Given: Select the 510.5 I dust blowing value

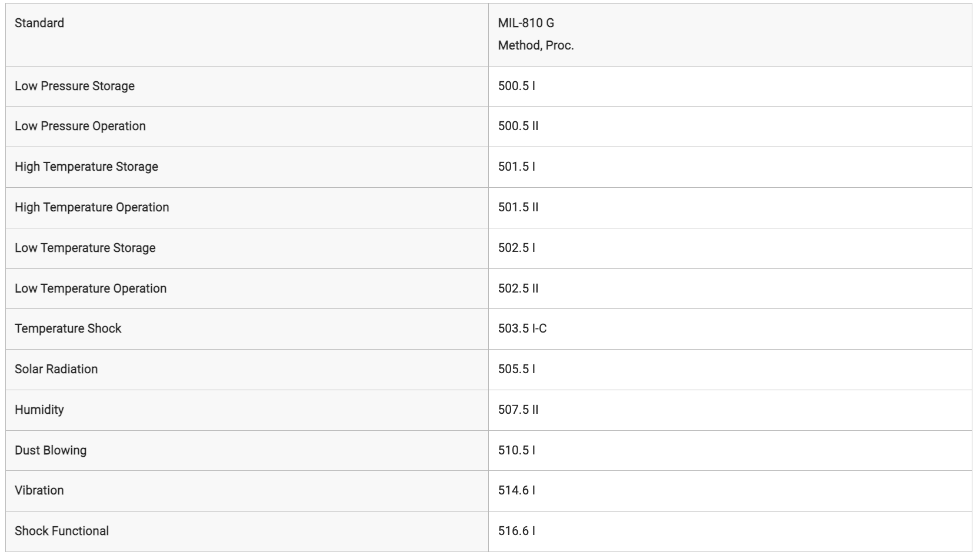Looking at the screenshot, I should [x=516, y=450].
